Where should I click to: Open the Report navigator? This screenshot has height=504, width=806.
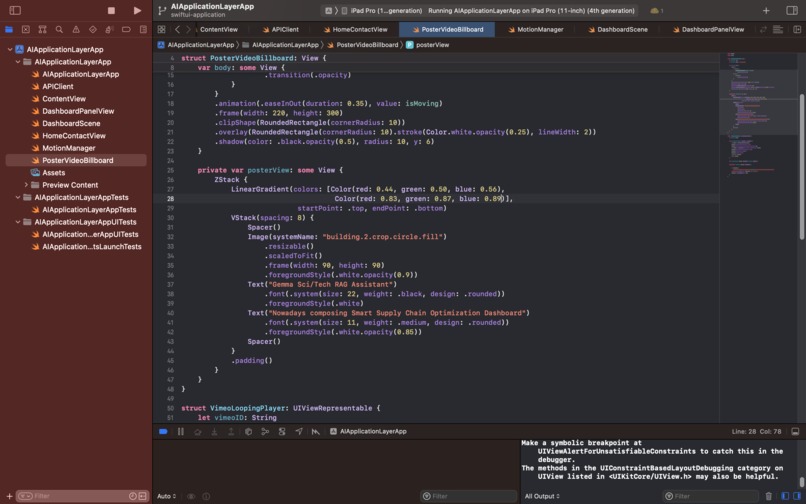[143, 29]
